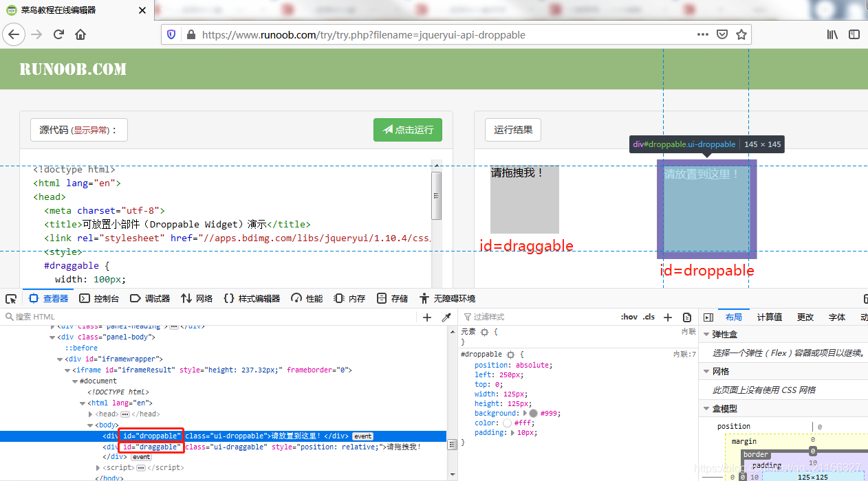Image resolution: width=868 pixels, height=481 pixels.
Task: Pick a page color with eyedropper
Action: (x=446, y=317)
